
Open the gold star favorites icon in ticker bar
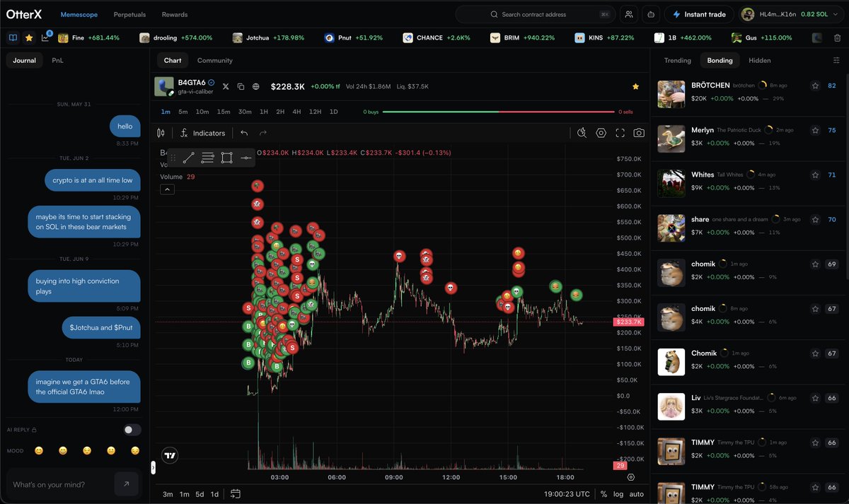coord(29,37)
